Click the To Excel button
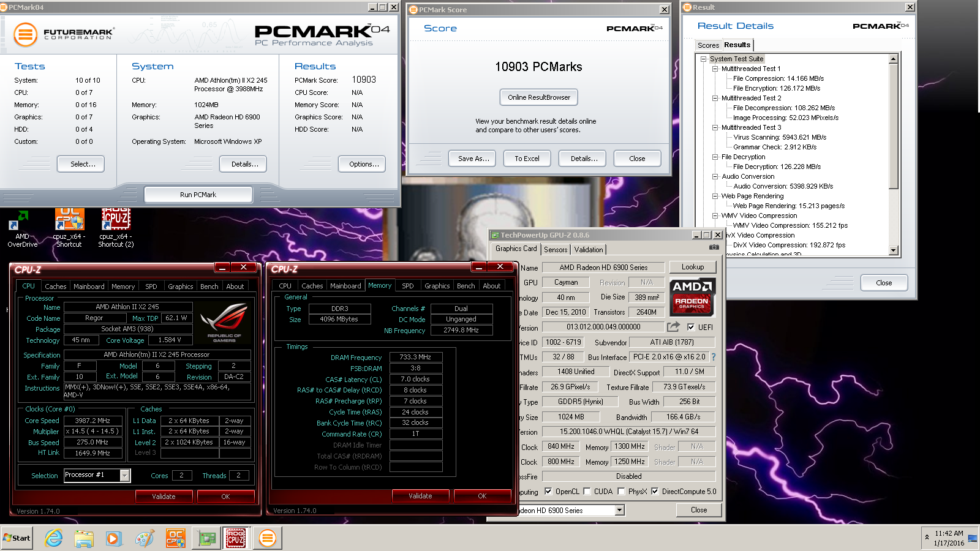The height and width of the screenshot is (551, 980). pyautogui.click(x=527, y=159)
